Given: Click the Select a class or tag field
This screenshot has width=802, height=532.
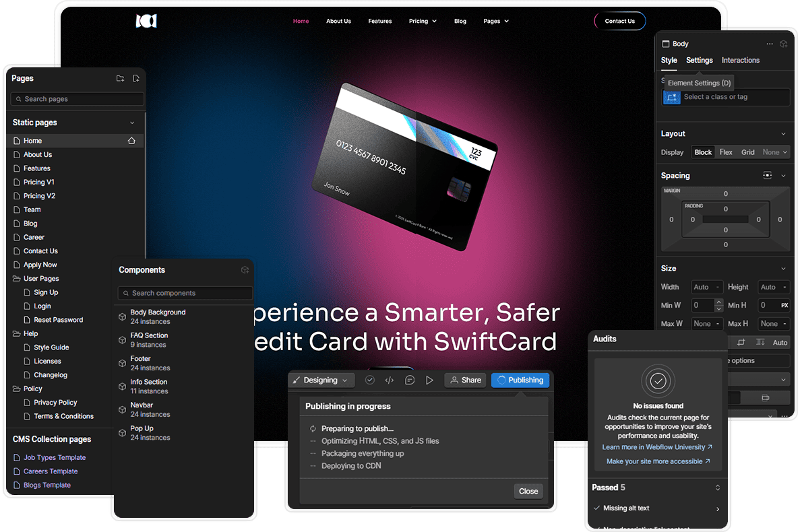Looking at the screenshot, I should click(x=727, y=97).
